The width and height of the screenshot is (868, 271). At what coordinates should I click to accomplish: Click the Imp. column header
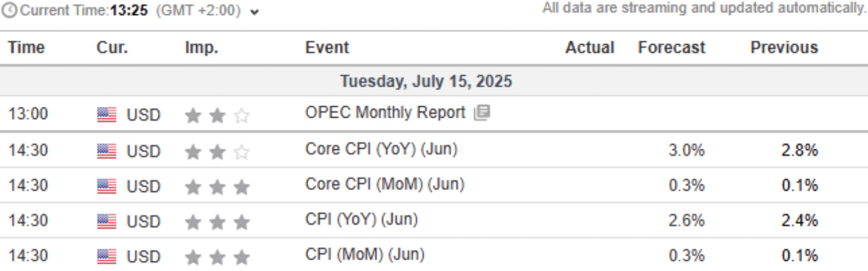pyautogui.click(x=201, y=48)
